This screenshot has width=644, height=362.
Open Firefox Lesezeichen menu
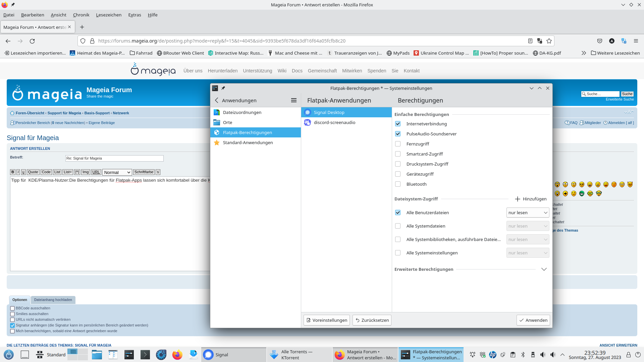point(109,15)
